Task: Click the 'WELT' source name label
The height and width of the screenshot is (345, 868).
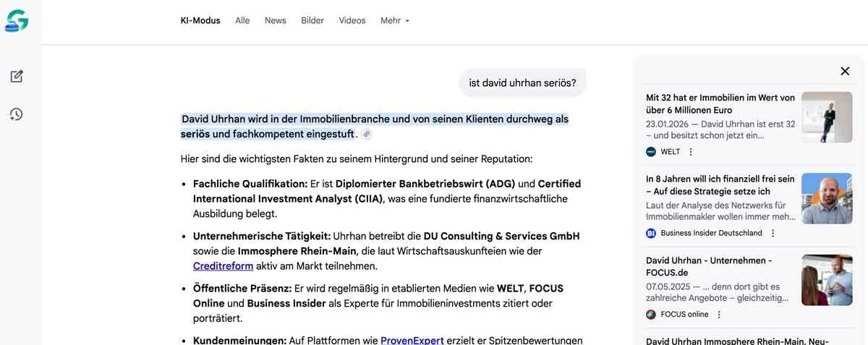Action: coord(671,152)
